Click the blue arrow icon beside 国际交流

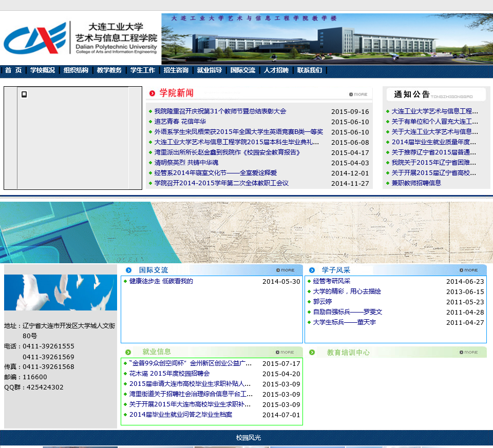128,270
